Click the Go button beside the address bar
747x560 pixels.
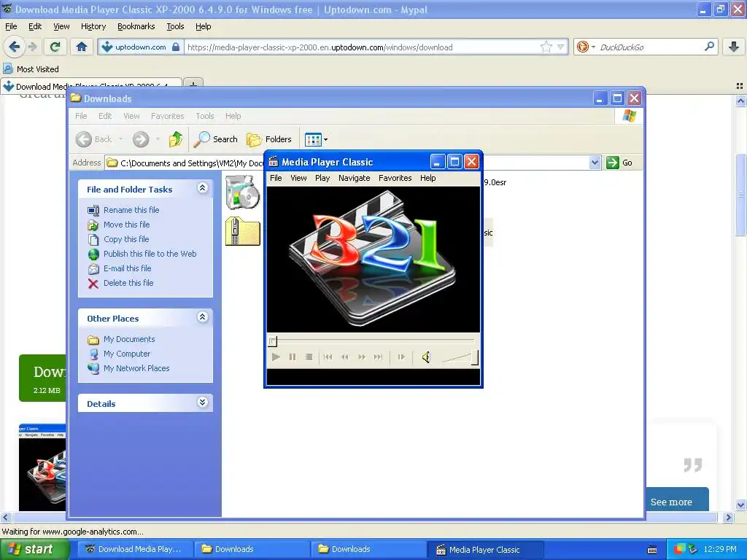(619, 163)
